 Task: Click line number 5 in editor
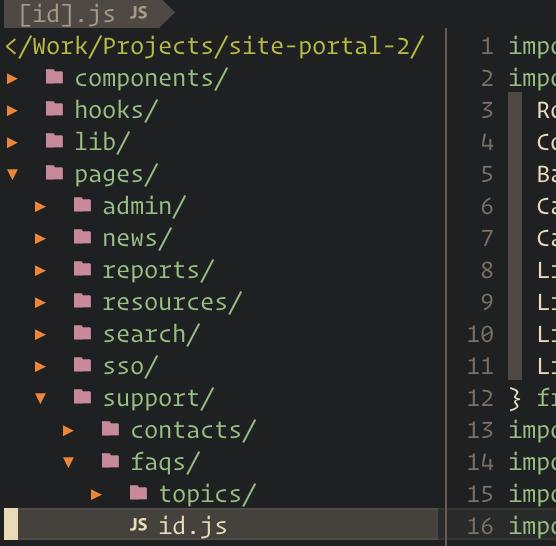[x=487, y=174]
